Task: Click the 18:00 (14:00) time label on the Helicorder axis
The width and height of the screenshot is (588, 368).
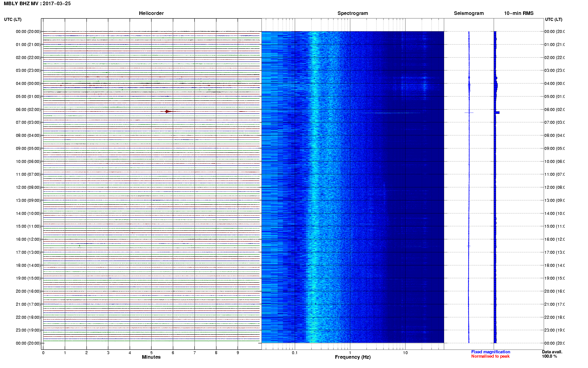Action: tap(28, 266)
